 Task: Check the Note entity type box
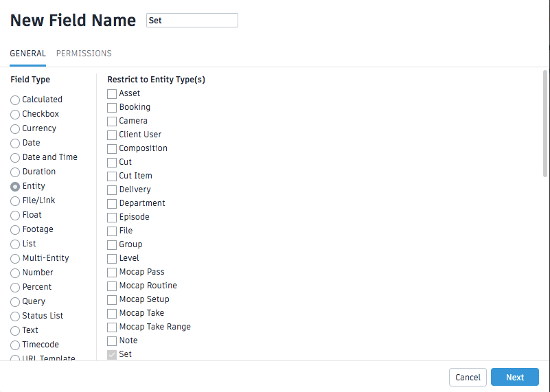pyautogui.click(x=112, y=341)
